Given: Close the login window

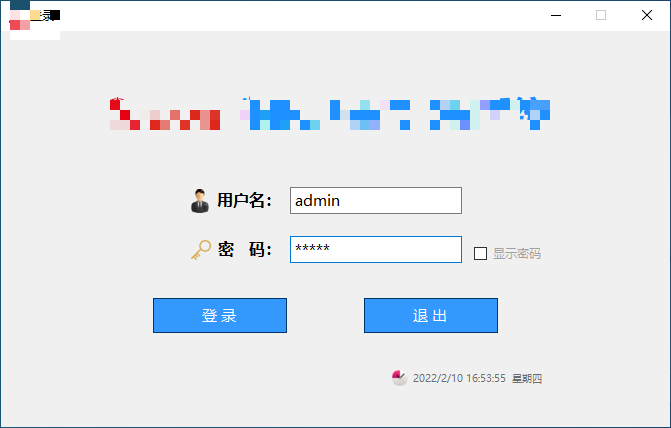Looking at the screenshot, I should (x=647, y=15).
